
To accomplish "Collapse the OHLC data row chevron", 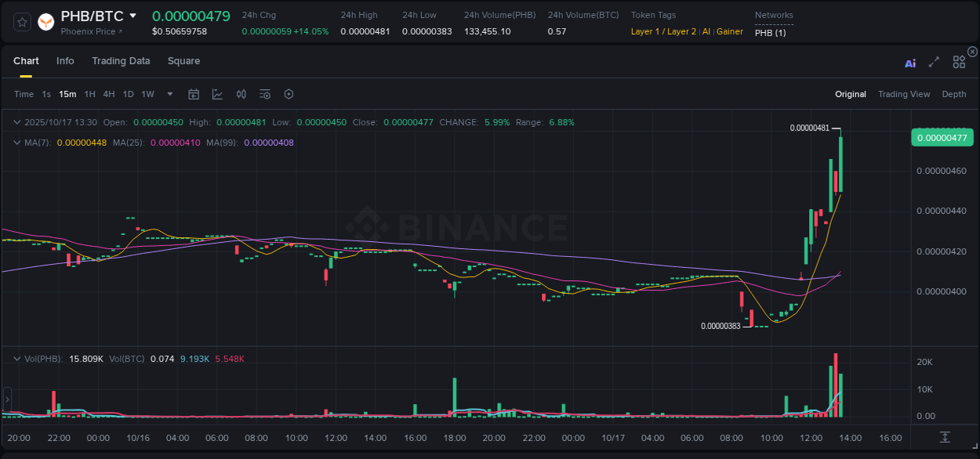I will (x=16, y=122).
